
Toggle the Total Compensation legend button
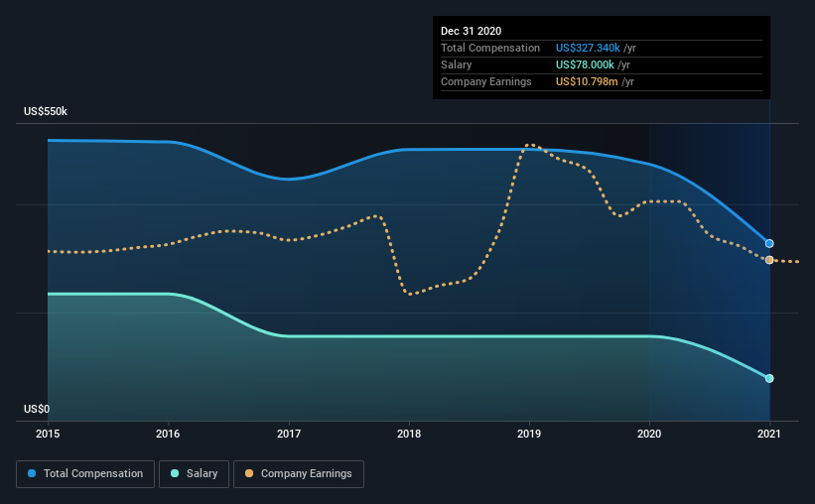coord(85,474)
